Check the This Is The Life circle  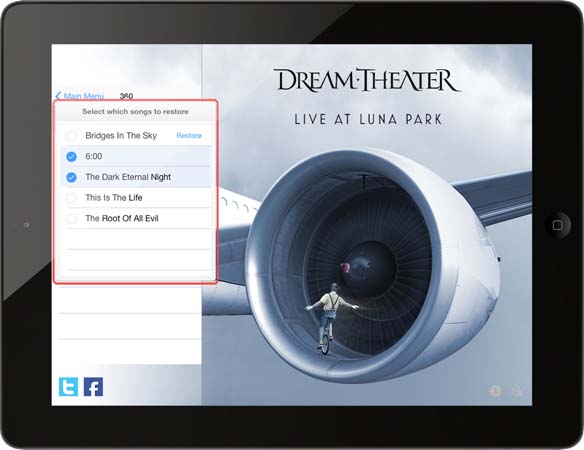coord(71,198)
